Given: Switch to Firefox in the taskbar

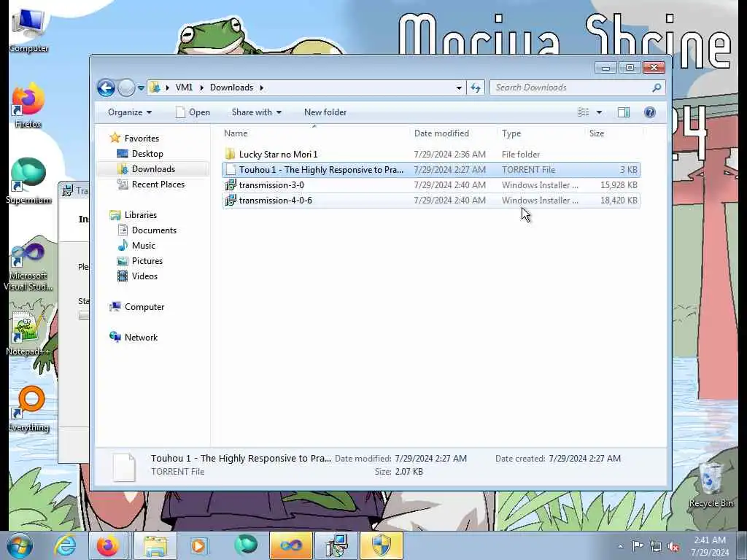Looking at the screenshot, I should 108,545.
